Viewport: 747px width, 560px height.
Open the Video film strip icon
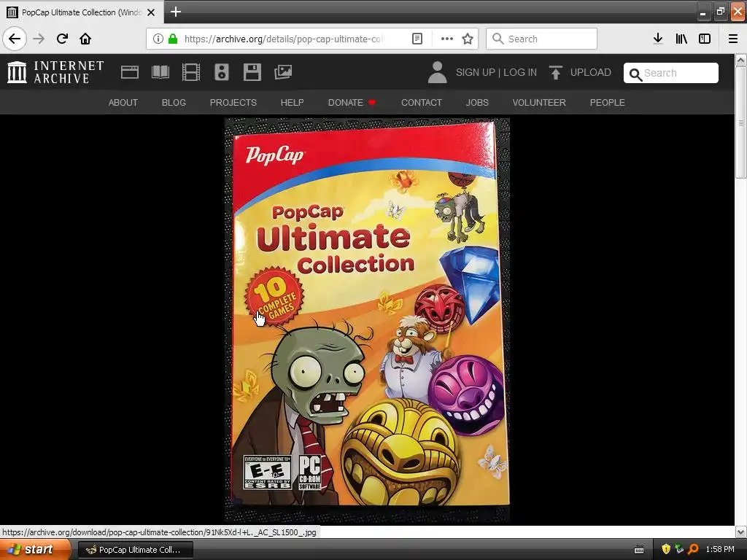point(191,72)
